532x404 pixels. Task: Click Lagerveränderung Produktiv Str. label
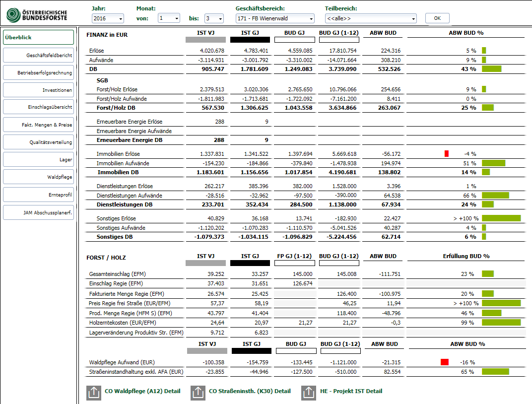click(x=136, y=333)
